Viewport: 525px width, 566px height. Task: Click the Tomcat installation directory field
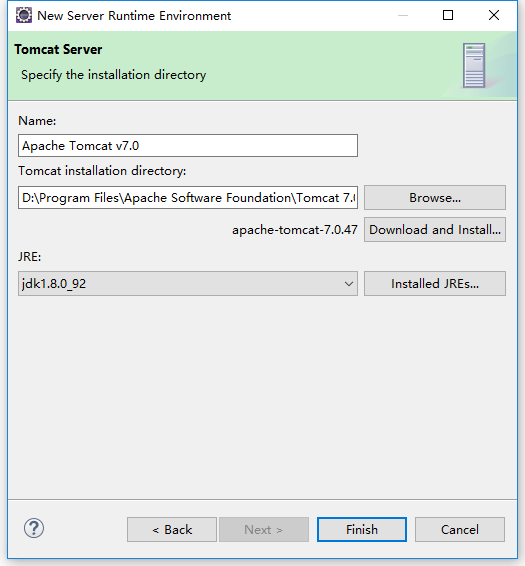tap(188, 197)
